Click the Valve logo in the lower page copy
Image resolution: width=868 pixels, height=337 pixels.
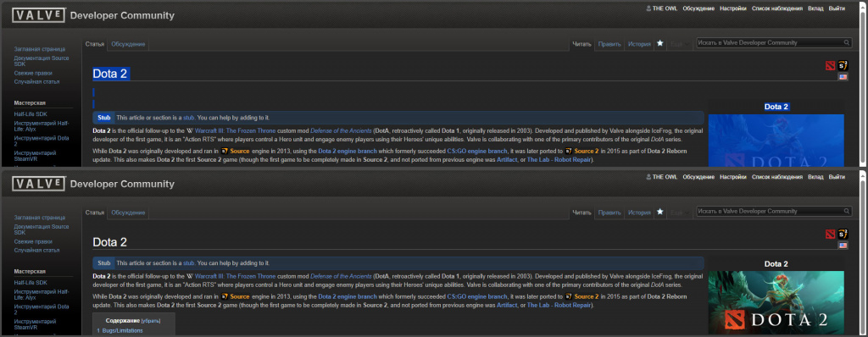click(39, 184)
